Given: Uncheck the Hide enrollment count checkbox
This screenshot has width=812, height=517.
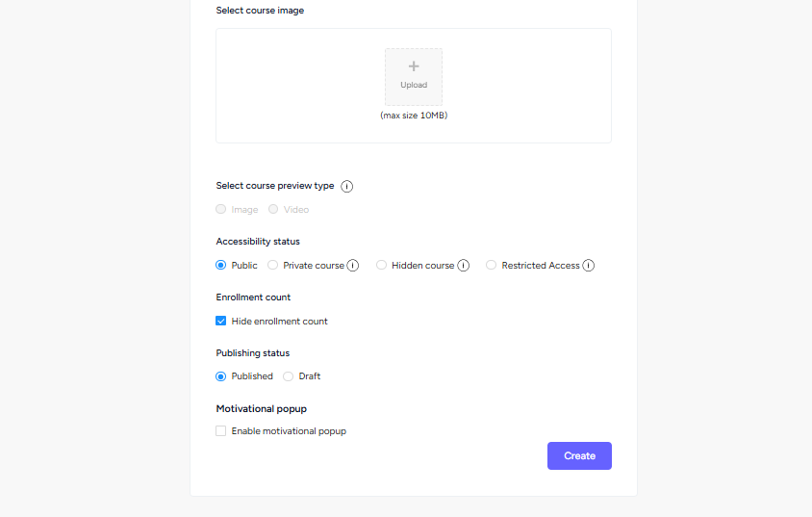Looking at the screenshot, I should (x=221, y=321).
